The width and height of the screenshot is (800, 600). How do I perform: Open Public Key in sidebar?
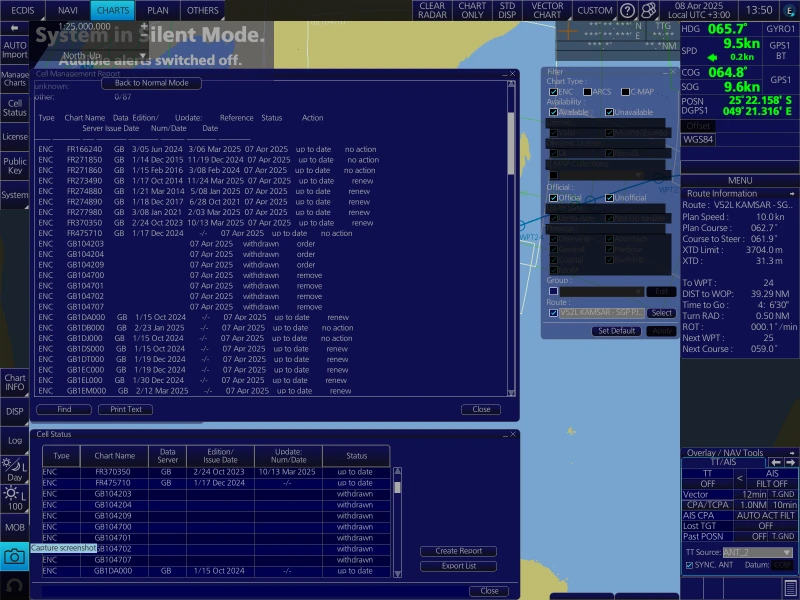(x=14, y=166)
